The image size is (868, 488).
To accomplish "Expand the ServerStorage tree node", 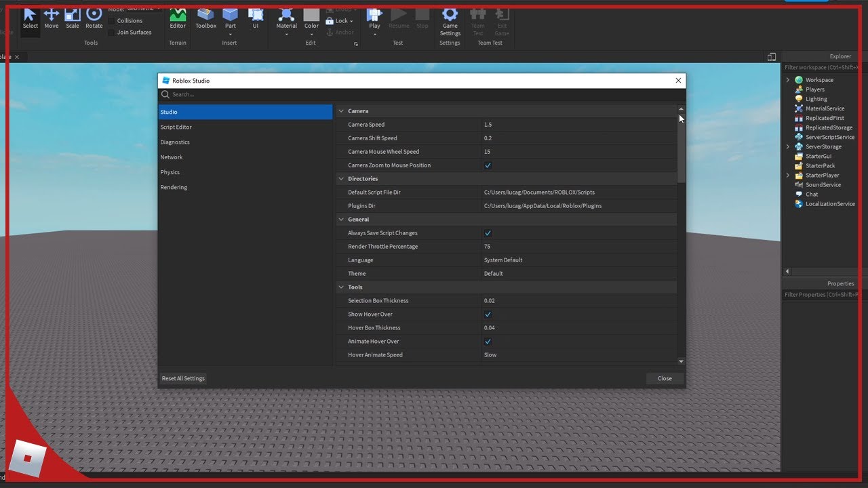I will pyautogui.click(x=788, y=146).
